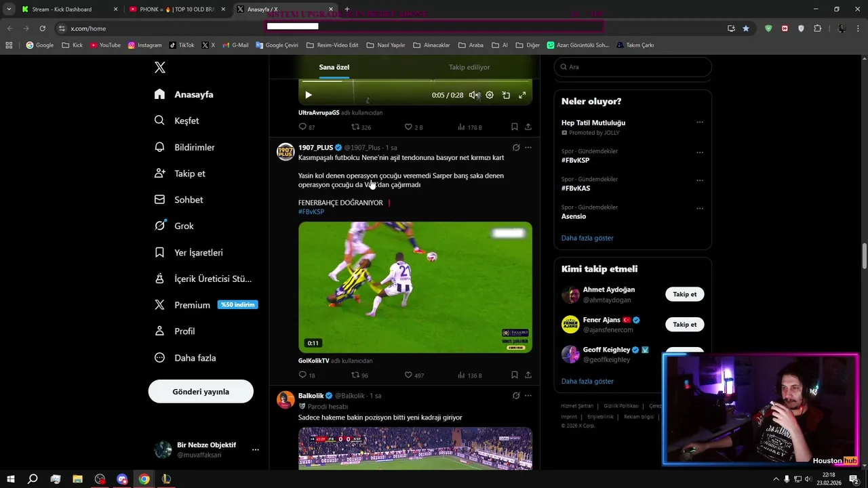The image size is (868, 488).
Task: Like the 1907_PLUS post with 497 likes
Action: click(x=414, y=375)
